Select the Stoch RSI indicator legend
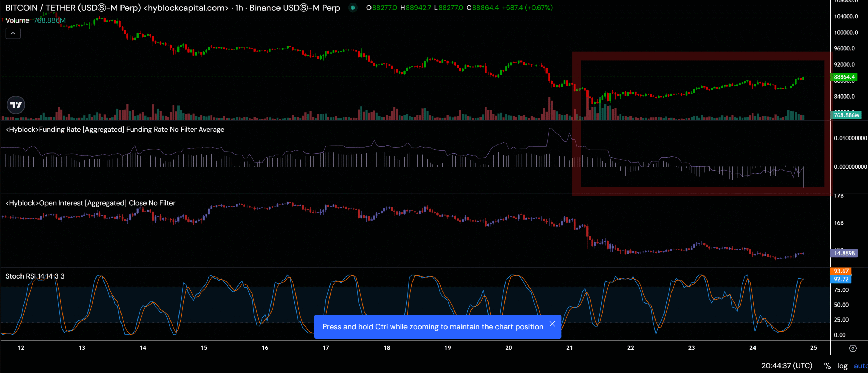This screenshot has width=868, height=373. 35,276
